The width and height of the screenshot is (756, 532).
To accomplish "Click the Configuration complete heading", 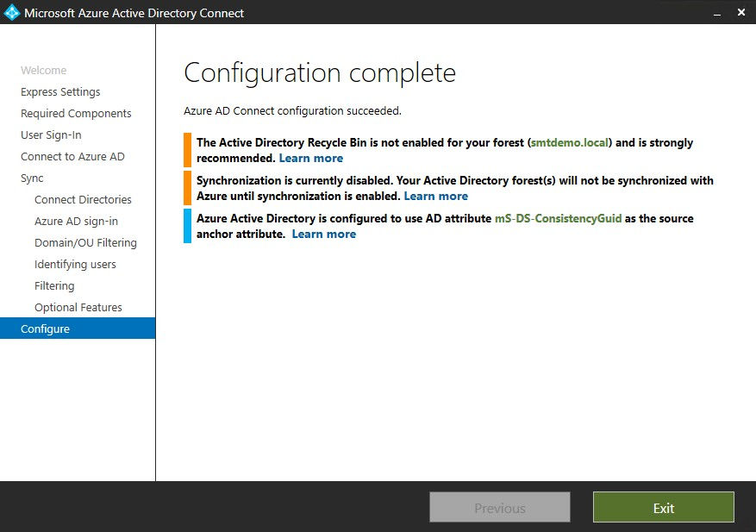I will 320,73.
